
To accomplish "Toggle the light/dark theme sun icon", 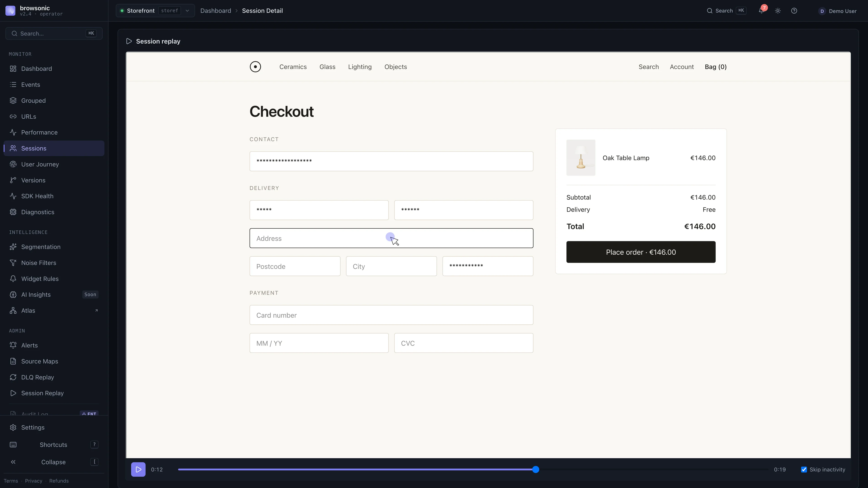I will click(778, 11).
